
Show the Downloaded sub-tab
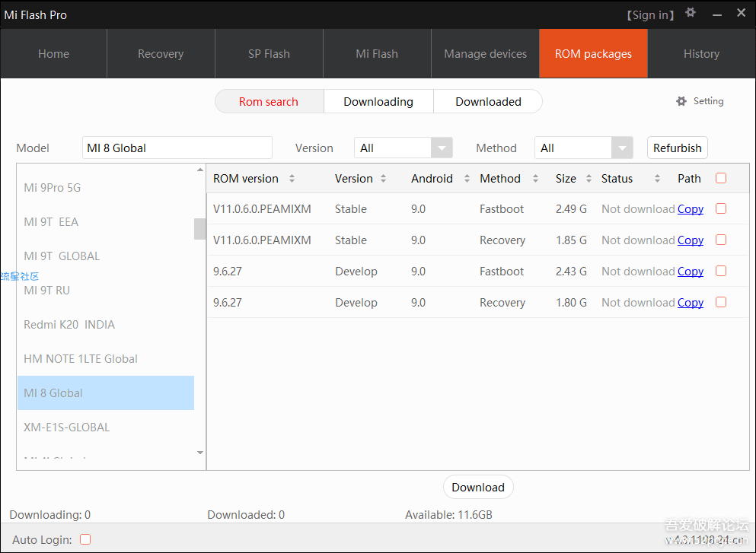(x=488, y=102)
